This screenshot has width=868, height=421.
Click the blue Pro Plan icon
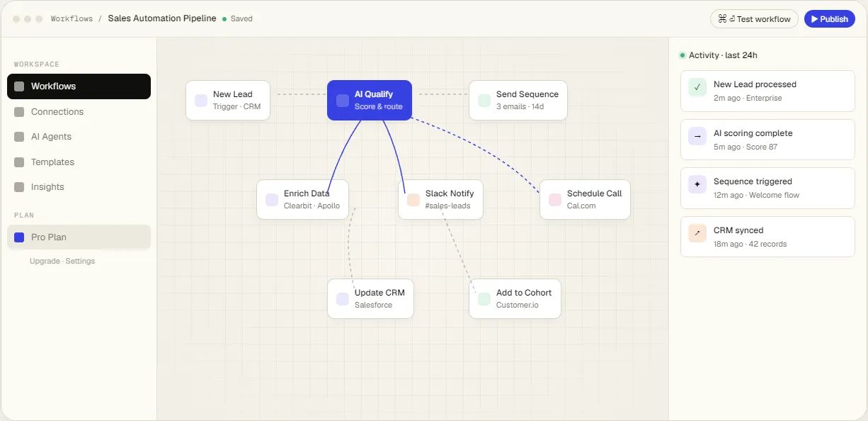19,237
